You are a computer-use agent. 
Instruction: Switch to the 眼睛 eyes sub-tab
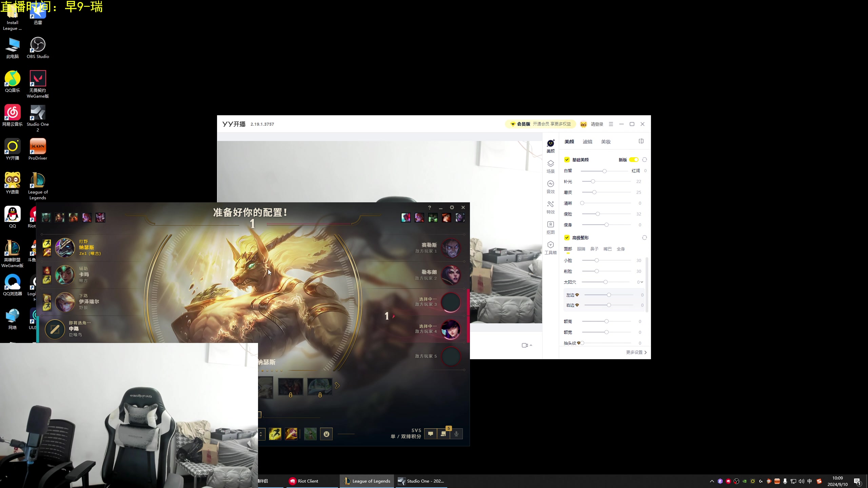581,249
